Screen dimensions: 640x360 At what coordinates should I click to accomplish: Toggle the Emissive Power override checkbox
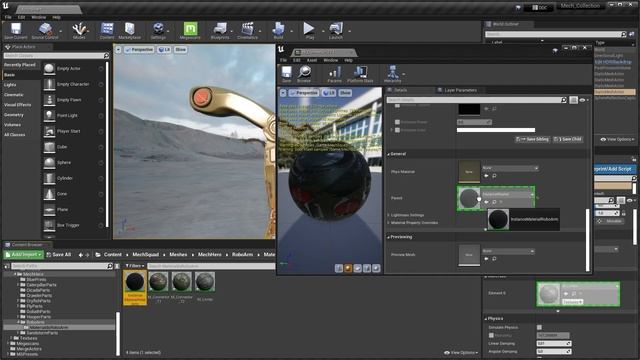[397, 122]
